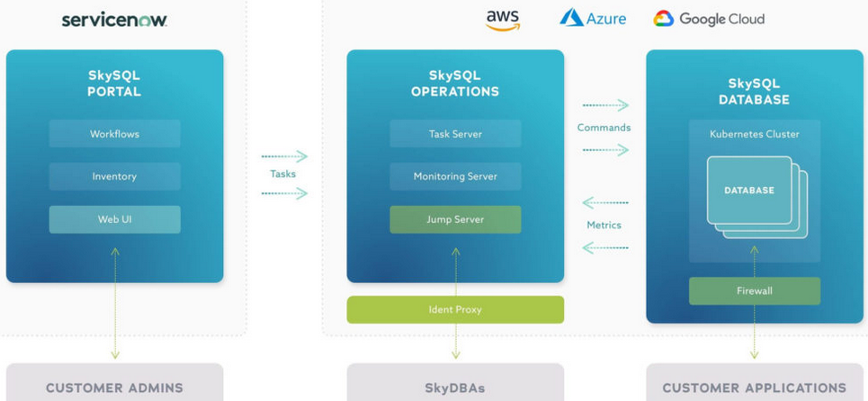Click the Web UI box
This screenshot has height=401, width=868.
[x=114, y=219]
